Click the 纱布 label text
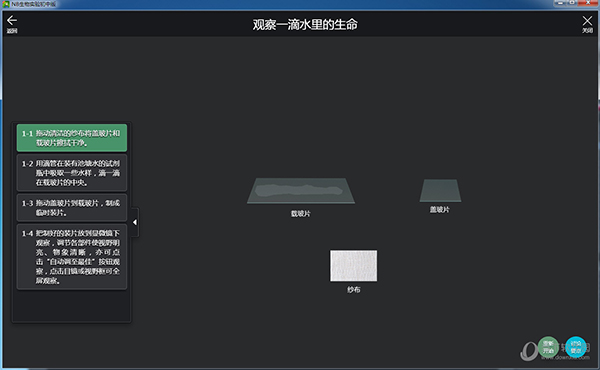Image resolution: width=600 pixels, height=370 pixels. click(354, 290)
